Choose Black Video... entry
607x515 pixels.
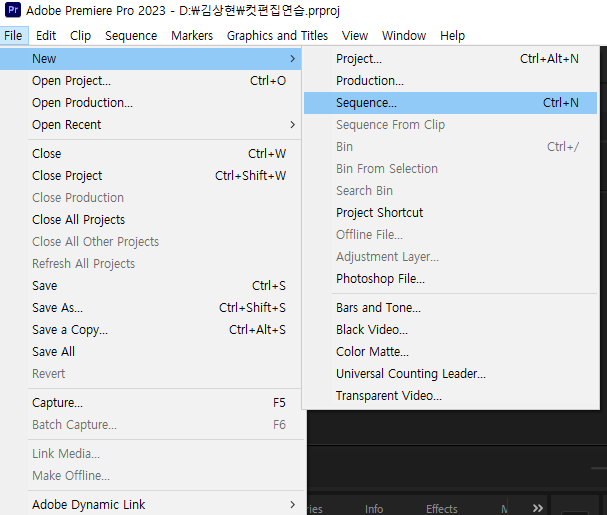point(450,330)
